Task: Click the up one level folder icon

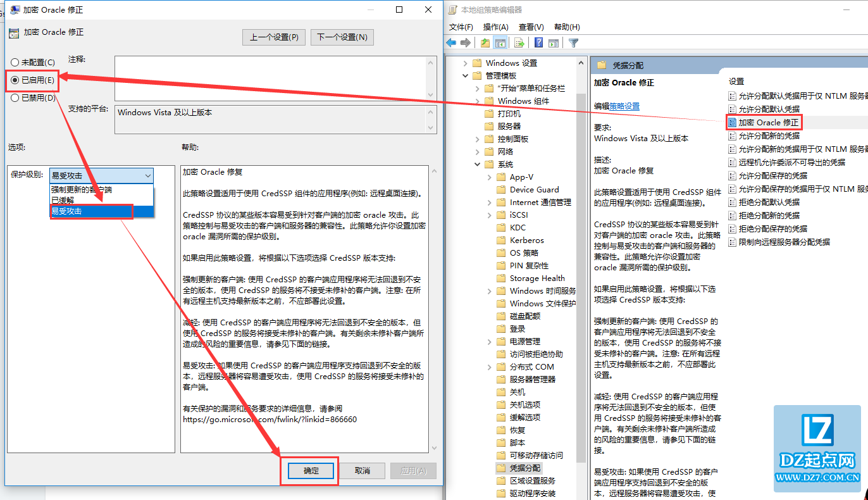Action: (485, 43)
